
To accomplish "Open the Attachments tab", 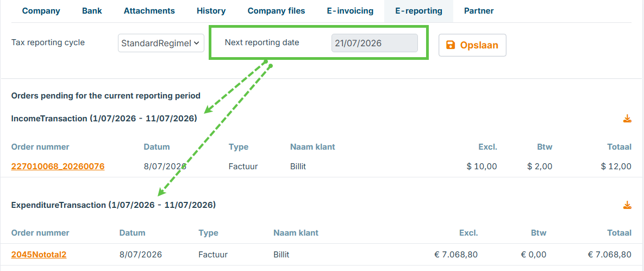I will (149, 11).
